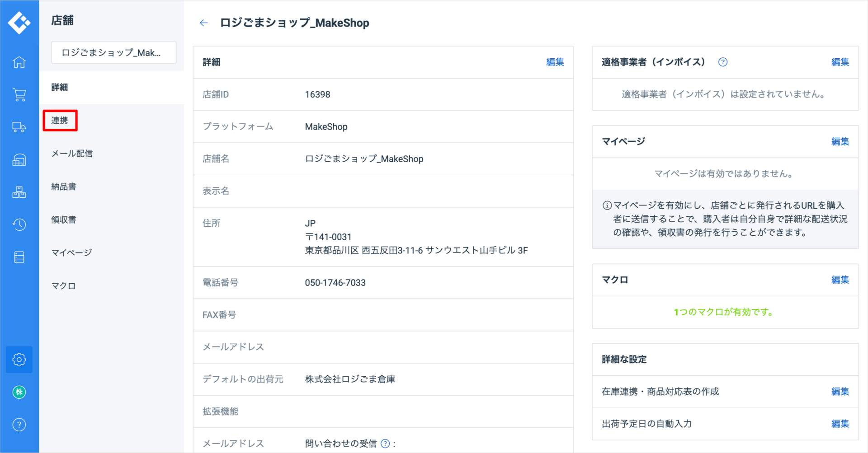The image size is (868, 453).
Task: Select the billing list icon in sidebar
Action: 19,257
